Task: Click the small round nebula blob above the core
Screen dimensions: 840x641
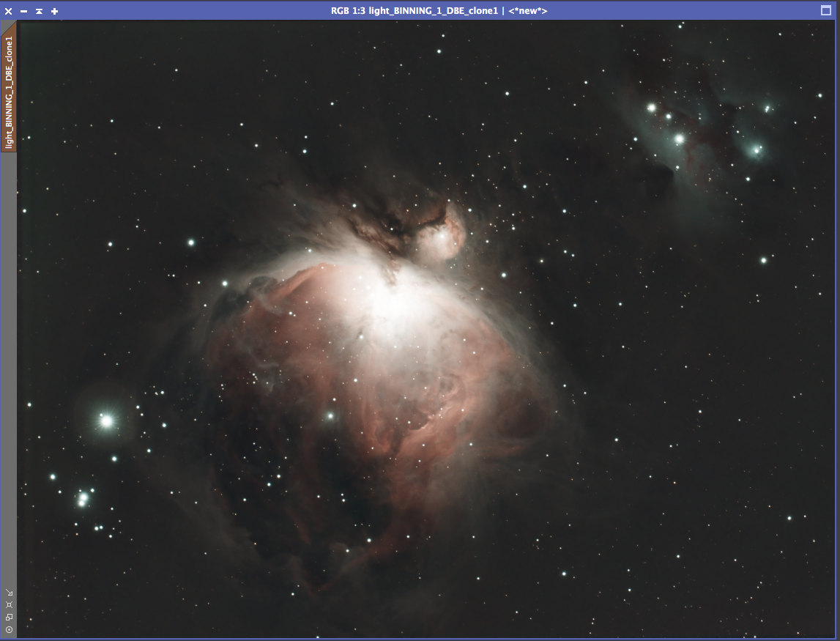Action: click(x=442, y=238)
